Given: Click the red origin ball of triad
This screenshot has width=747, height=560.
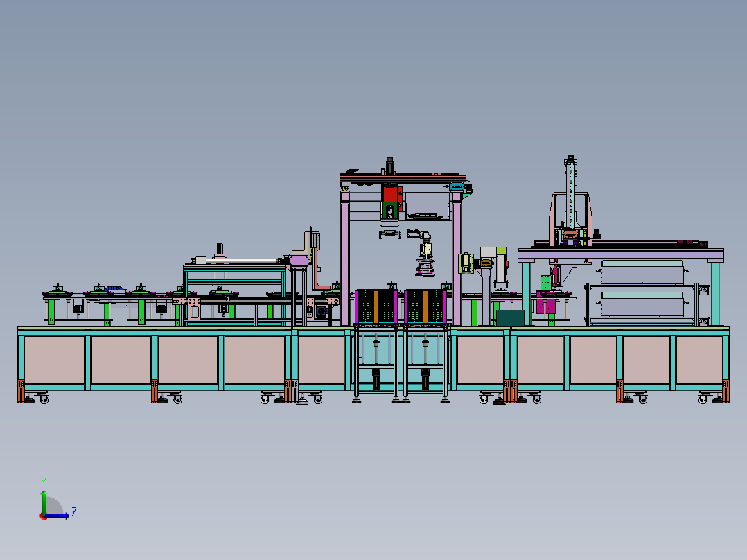Looking at the screenshot, I should point(43,517).
